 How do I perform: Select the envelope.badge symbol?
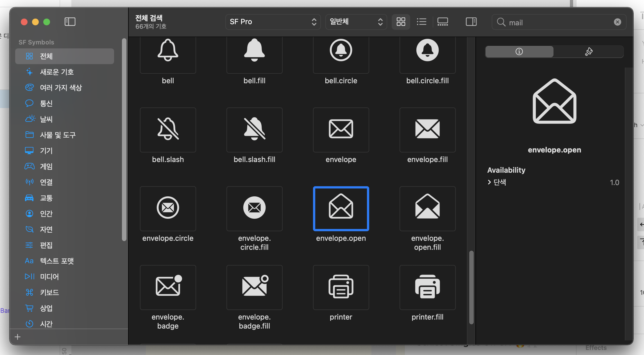point(168,287)
